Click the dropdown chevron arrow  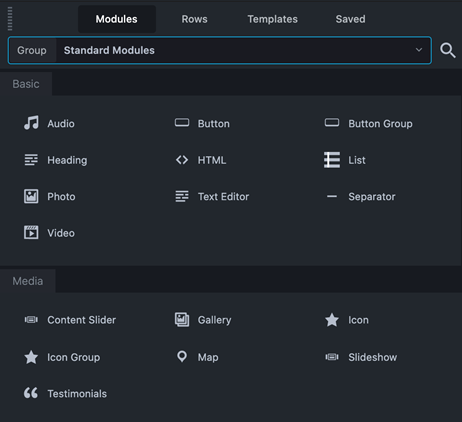(x=419, y=50)
